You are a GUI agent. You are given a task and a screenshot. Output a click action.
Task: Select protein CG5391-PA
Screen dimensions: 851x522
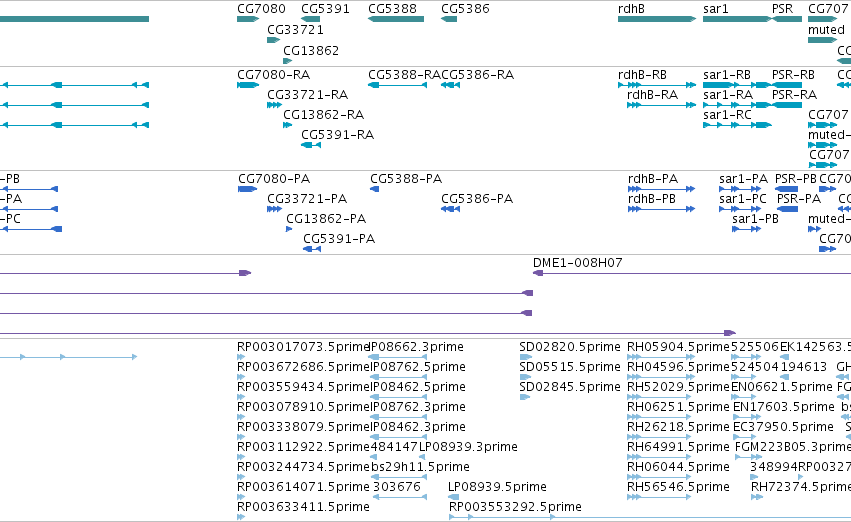coord(339,239)
